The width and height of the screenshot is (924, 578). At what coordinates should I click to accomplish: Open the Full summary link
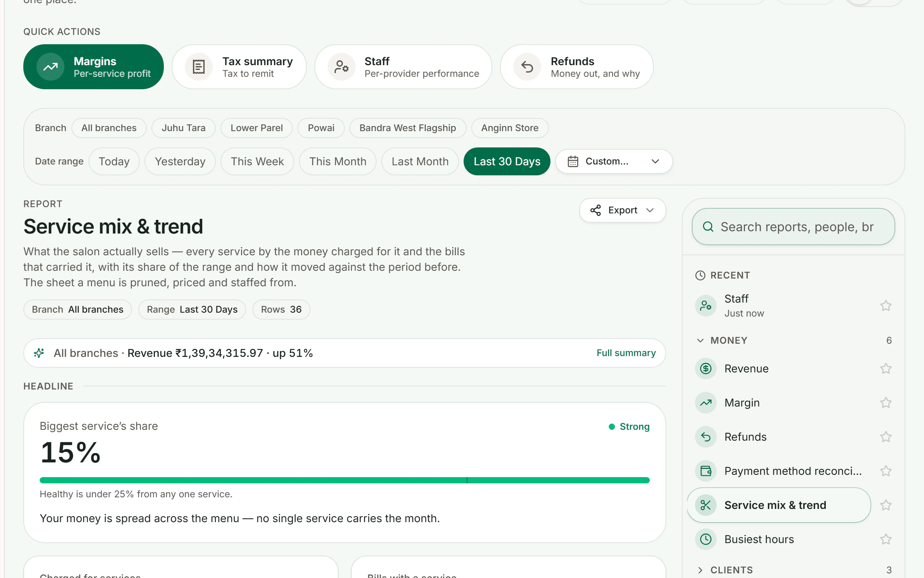(x=626, y=353)
